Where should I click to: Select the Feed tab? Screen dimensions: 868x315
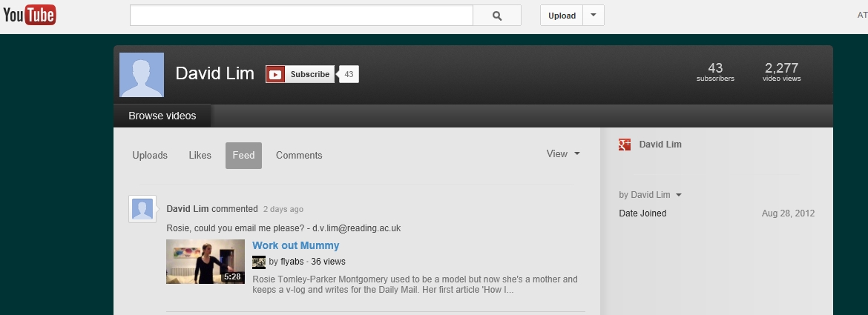click(243, 156)
